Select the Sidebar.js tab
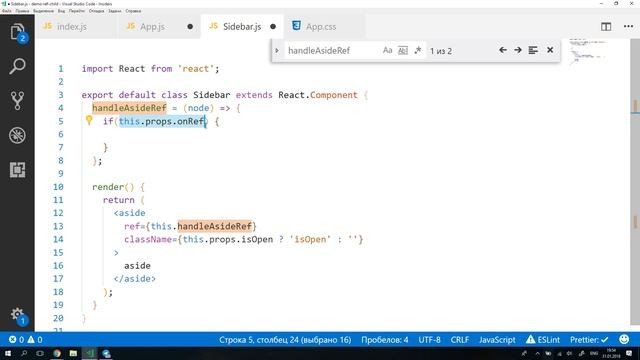640x360 pixels. pos(242,27)
